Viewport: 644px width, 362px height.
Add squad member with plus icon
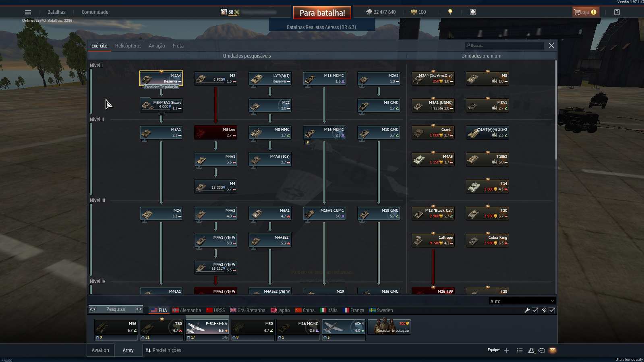[507, 350]
